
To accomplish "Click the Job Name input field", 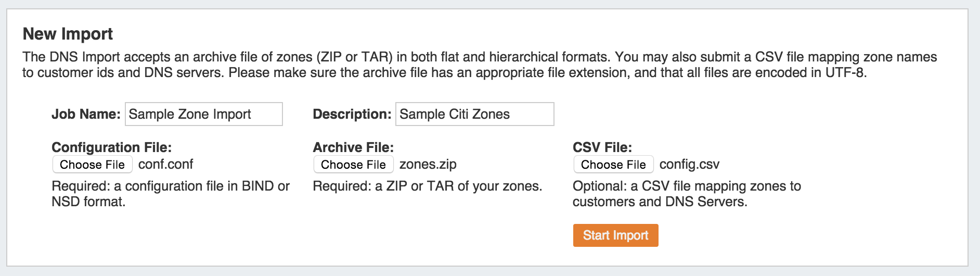I will coord(203,114).
